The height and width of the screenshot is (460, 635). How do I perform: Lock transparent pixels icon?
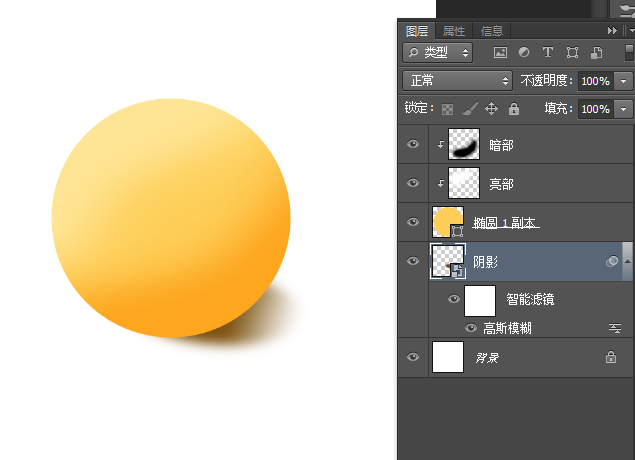click(447, 109)
